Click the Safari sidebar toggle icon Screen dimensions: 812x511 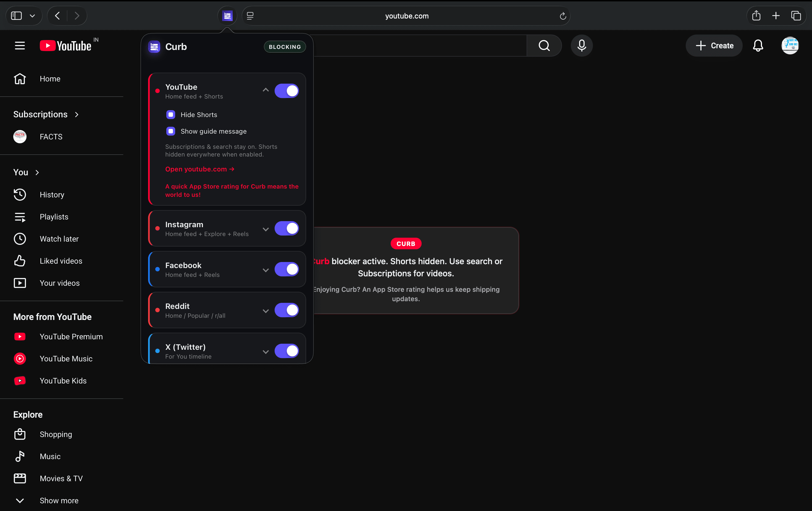pyautogui.click(x=17, y=16)
